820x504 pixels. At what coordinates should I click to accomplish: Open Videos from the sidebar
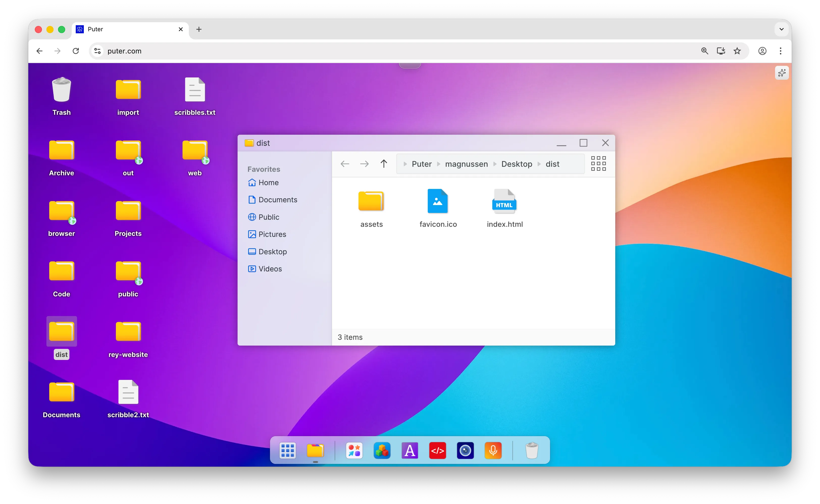(270, 269)
